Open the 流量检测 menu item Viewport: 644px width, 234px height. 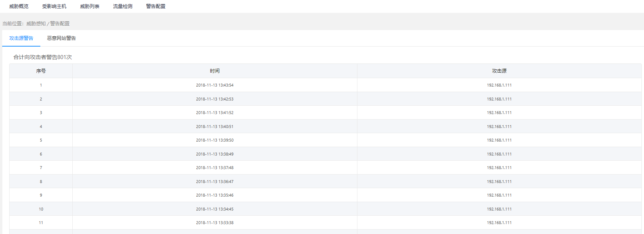tap(123, 6)
